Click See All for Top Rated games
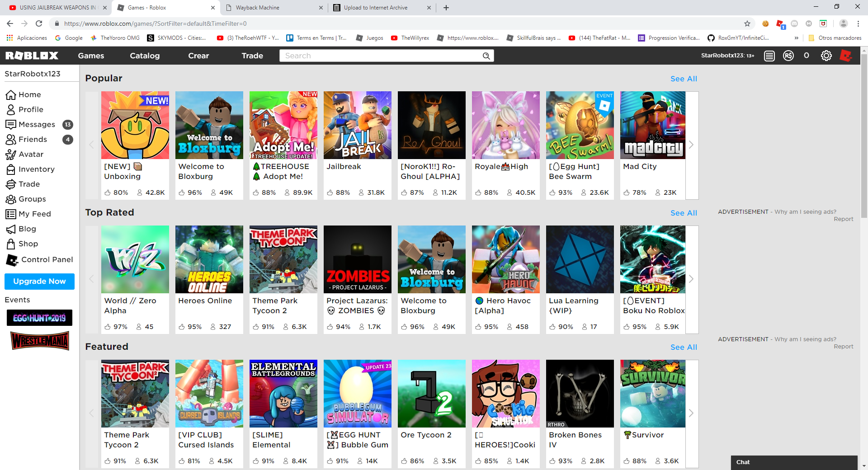 tap(684, 213)
